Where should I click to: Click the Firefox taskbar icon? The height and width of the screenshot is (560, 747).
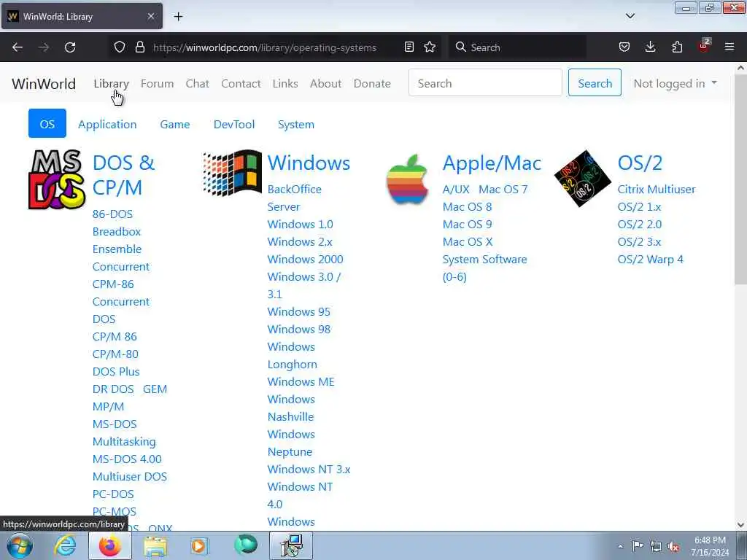(110, 545)
